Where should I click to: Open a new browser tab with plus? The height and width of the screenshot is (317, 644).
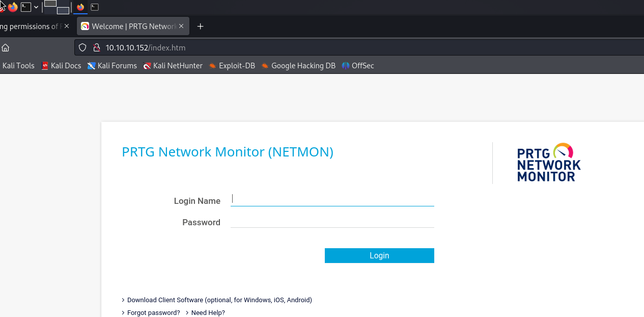[200, 27]
